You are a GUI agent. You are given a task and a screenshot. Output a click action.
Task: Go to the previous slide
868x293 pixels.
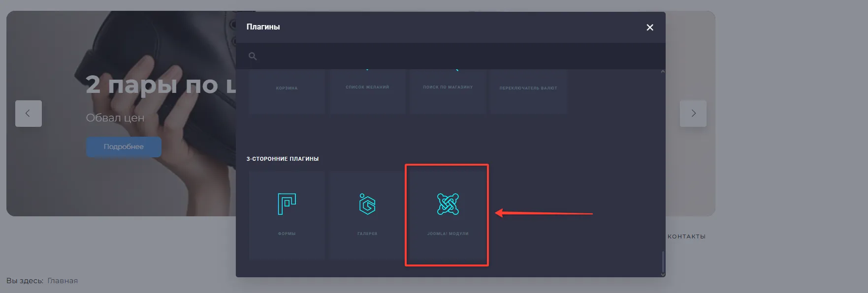[x=29, y=114]
